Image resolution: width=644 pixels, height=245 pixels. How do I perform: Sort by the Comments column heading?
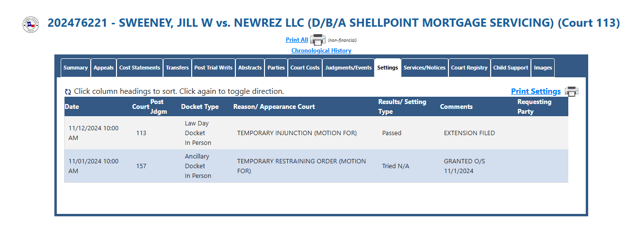pyautogui.click(x=456, y=107)
